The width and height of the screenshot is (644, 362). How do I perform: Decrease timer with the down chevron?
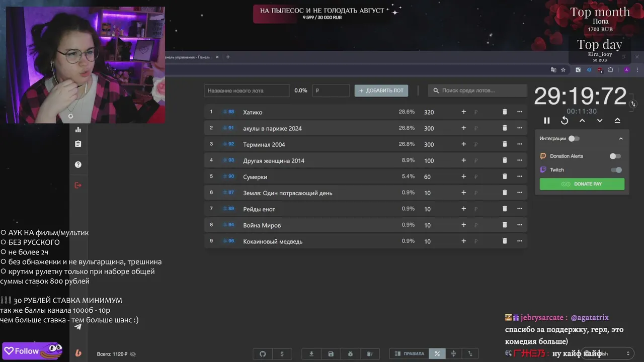(600, 121)
